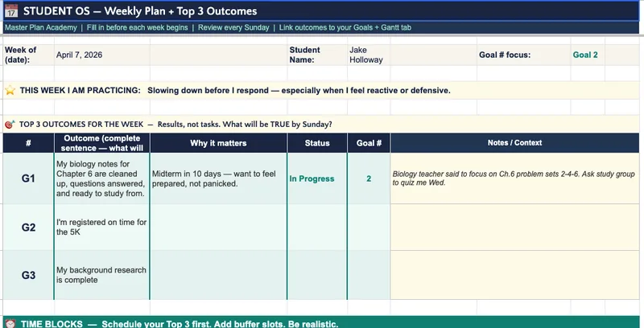
Task: Click the empty Goal # cell for G3
Action: [369, 275]
